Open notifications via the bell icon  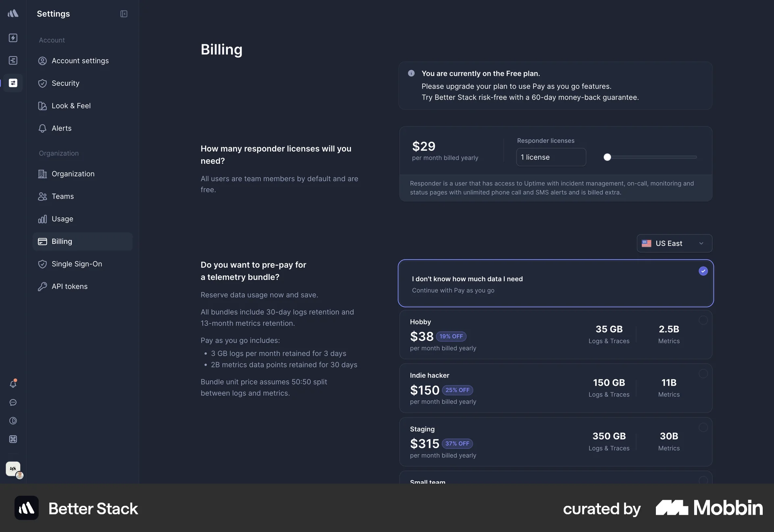tap(13, 384)
